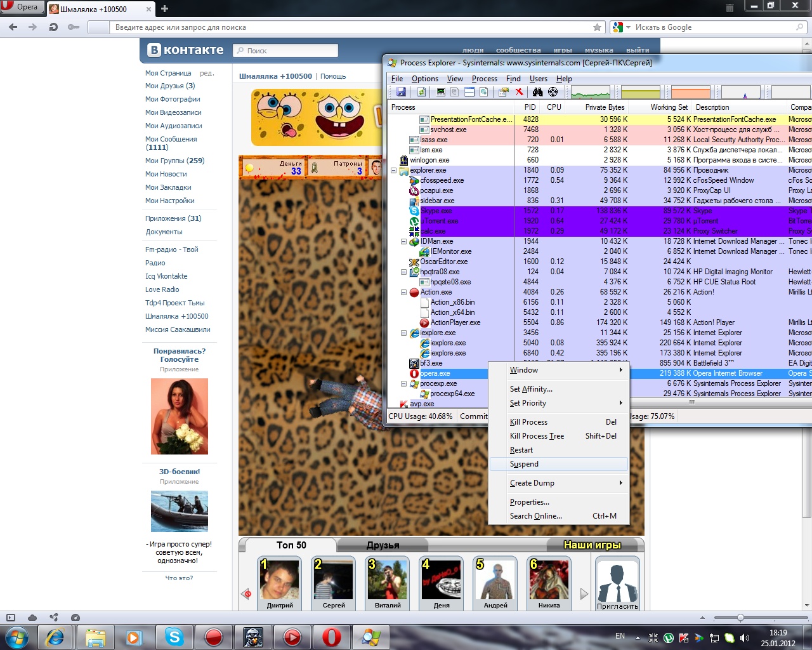Click the bookmark star in Opera address bar
The width and height of the screenshot is (812, 650).
pos(597,27)
